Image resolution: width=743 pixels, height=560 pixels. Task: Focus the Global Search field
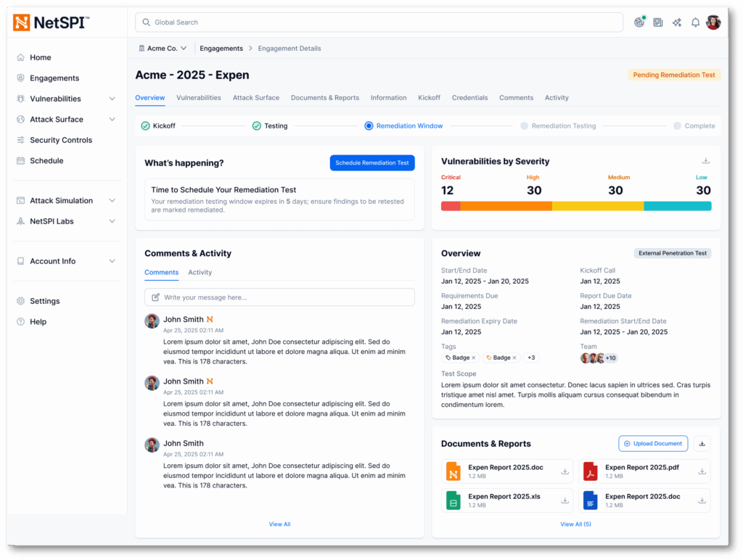(x=379, y=22)
